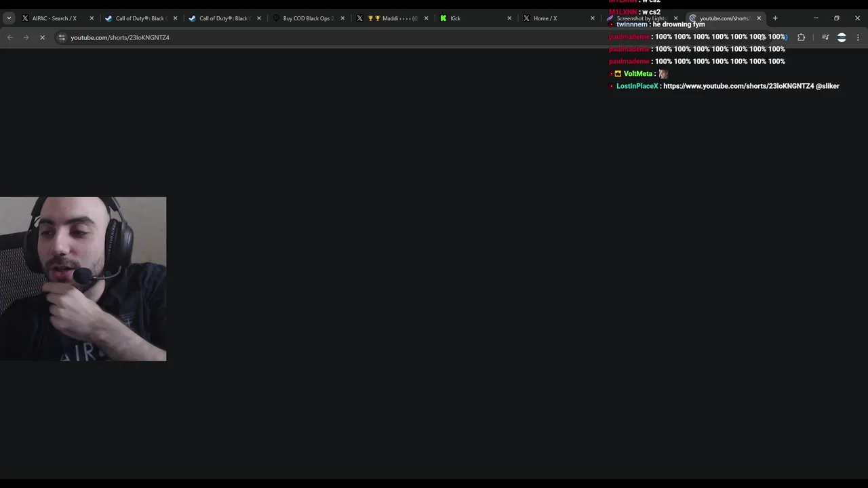Screen dimensions: 868x488
Task: Click the streamer webcam overlay
Action: pyautogui.click(x=83, y=279)
